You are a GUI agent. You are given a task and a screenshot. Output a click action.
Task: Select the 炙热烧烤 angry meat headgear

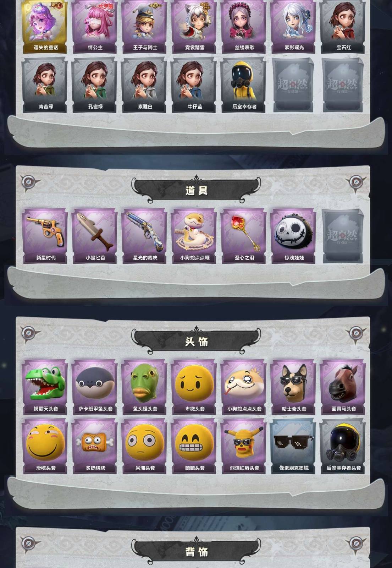[x=95, y=446]
